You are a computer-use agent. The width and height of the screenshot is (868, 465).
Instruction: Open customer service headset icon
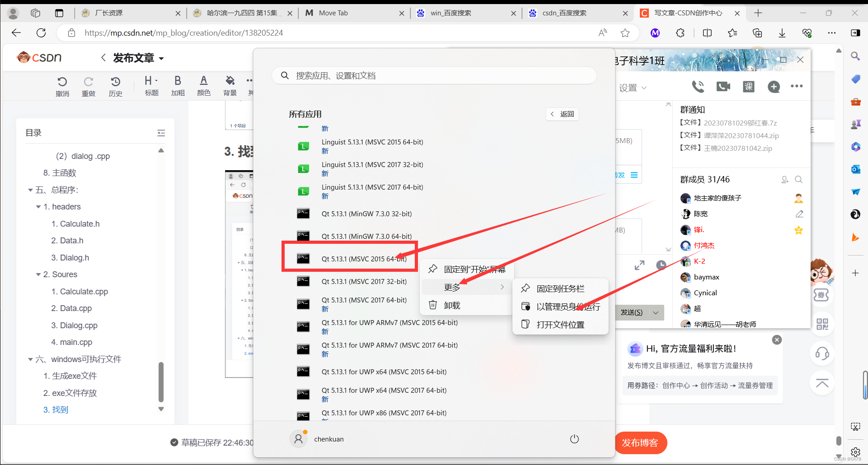[822, 353]
